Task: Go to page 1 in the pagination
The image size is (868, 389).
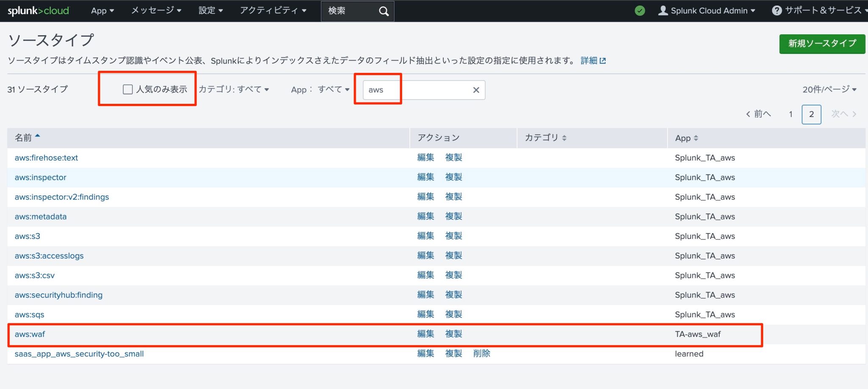Action: (791, 114)
